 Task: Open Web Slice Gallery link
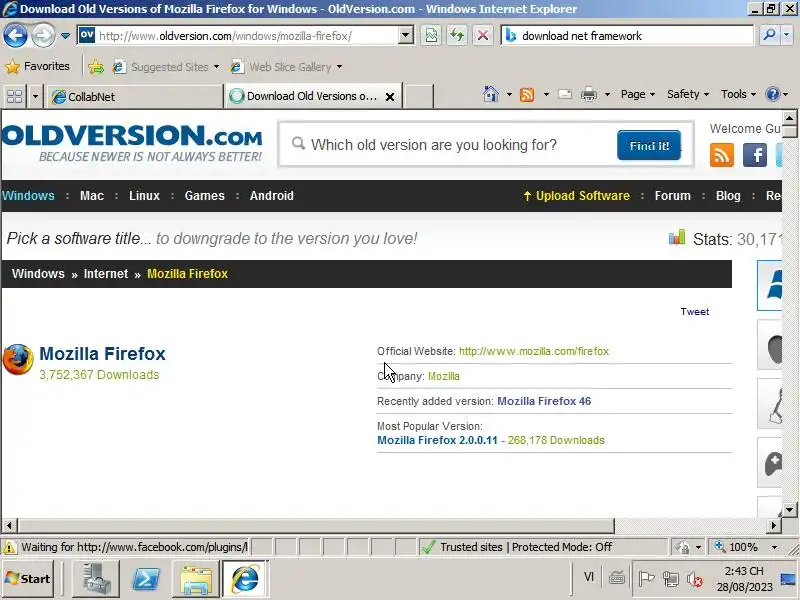[286, 67]
